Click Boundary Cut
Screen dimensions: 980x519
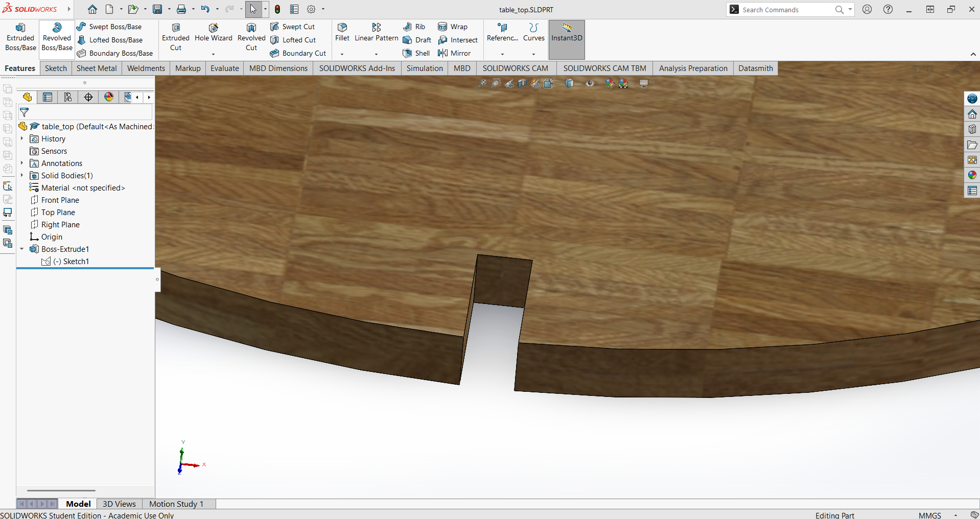298,53
